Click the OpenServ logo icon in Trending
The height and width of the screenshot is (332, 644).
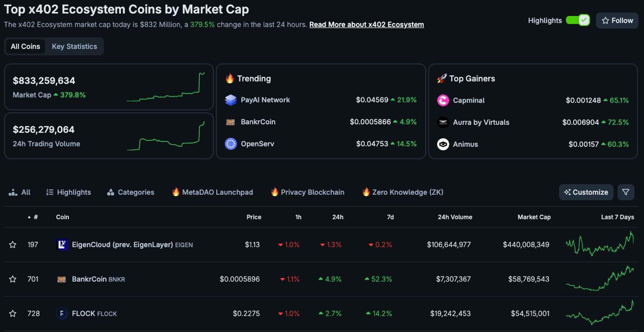pyautogui.click(x=231, y=144)
